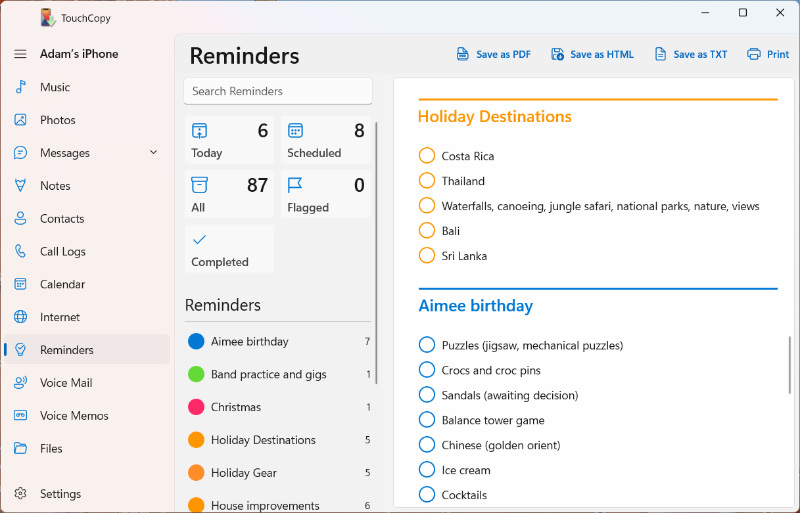Tick the Balance tower game circle
The width and height of the screenshot is (800, 513).
coord(427,420)
